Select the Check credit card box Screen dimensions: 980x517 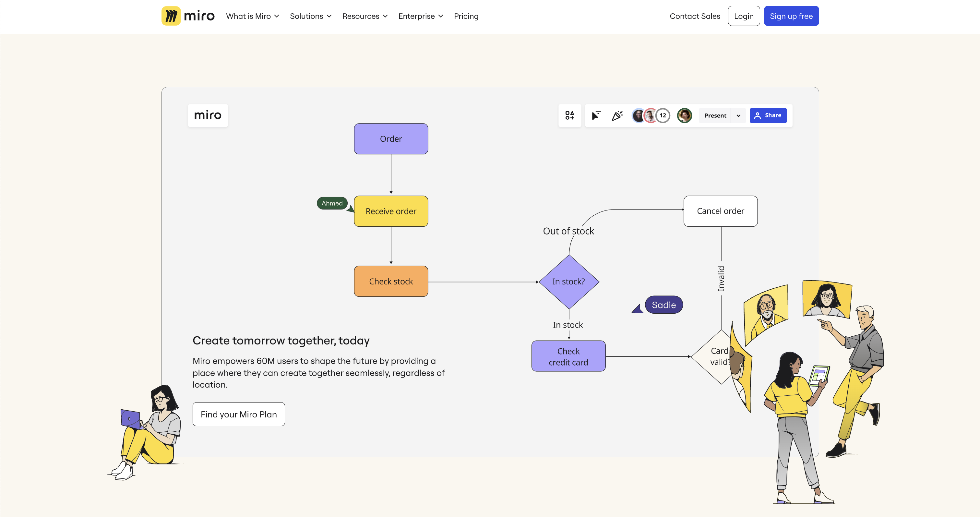tap(568, 356)
